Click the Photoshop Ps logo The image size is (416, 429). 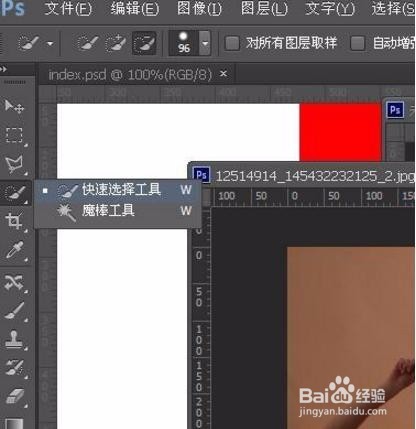click(x=13, y=8)
